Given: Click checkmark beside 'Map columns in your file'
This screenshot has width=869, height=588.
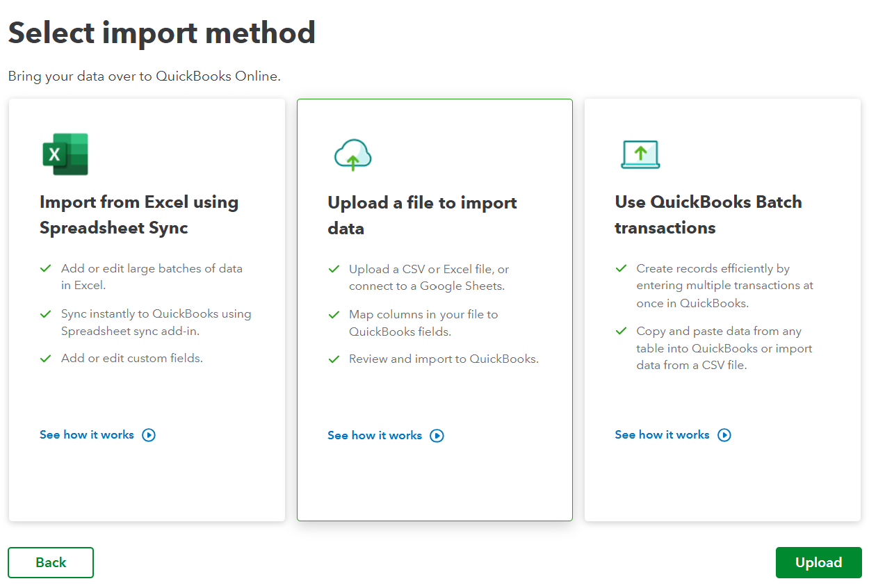Looking at the screenshot, I should pyautogui.click(x=334, y=314).
